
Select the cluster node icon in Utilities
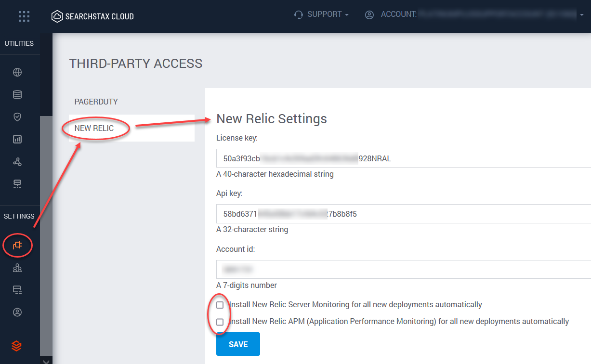pos(17,162)
